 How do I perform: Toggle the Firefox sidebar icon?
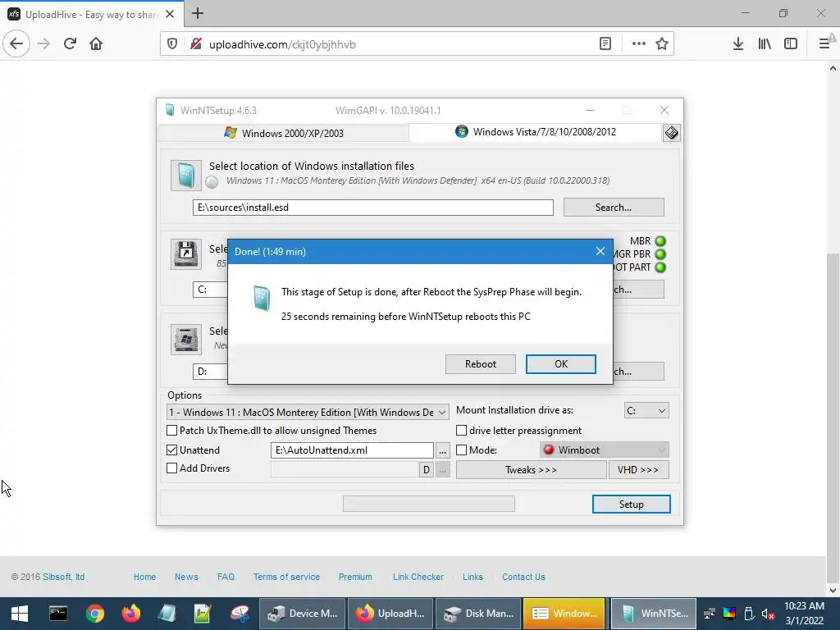coord(791,44)
